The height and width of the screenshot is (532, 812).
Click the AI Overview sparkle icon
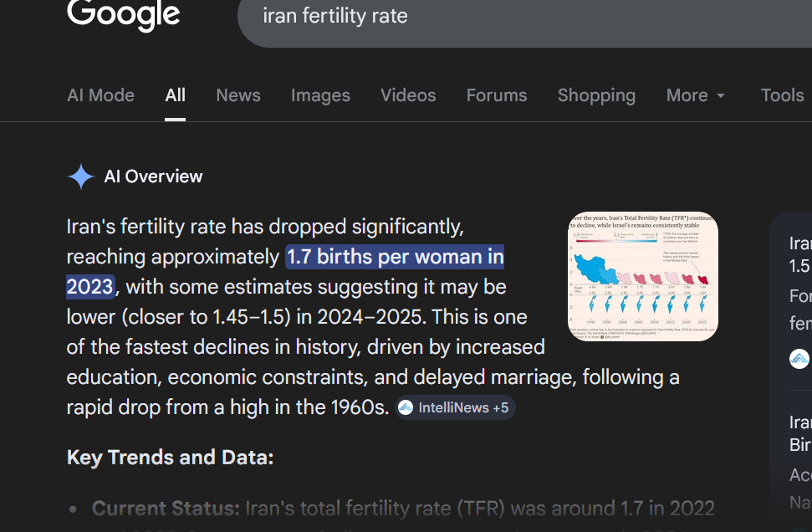coord(81,176)
